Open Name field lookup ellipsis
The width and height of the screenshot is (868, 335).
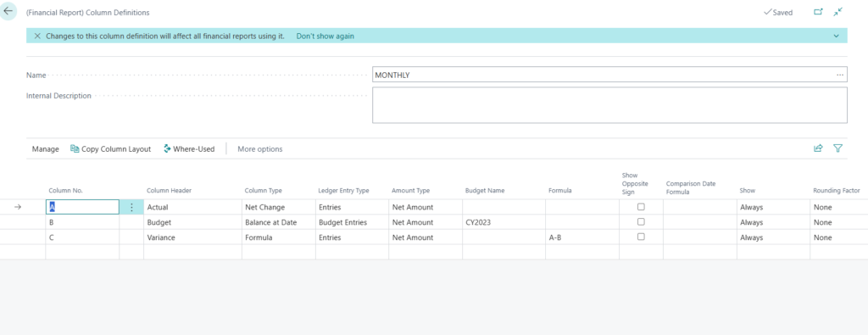coord(840,75)
